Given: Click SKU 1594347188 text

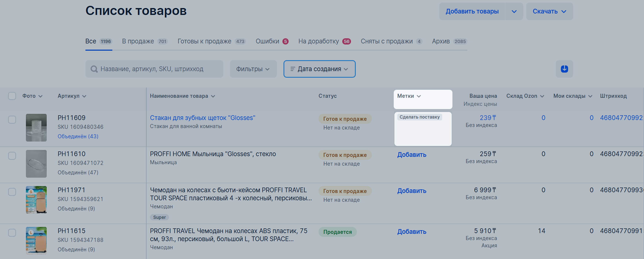Looking at the screenshot, I should (80, 240).
